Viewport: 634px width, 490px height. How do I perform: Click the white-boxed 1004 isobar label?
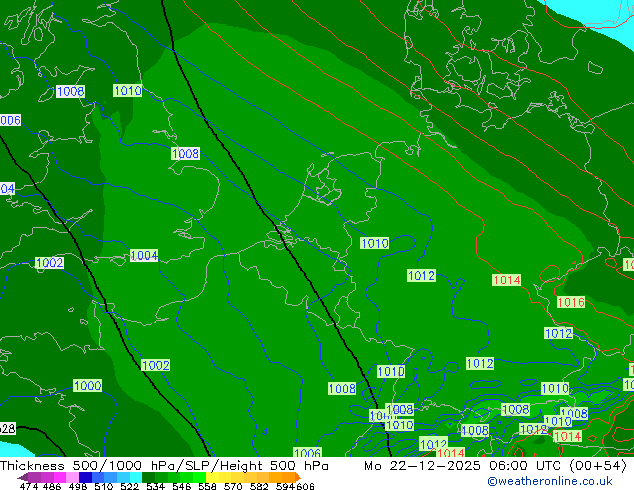click(x=144, y=256)
